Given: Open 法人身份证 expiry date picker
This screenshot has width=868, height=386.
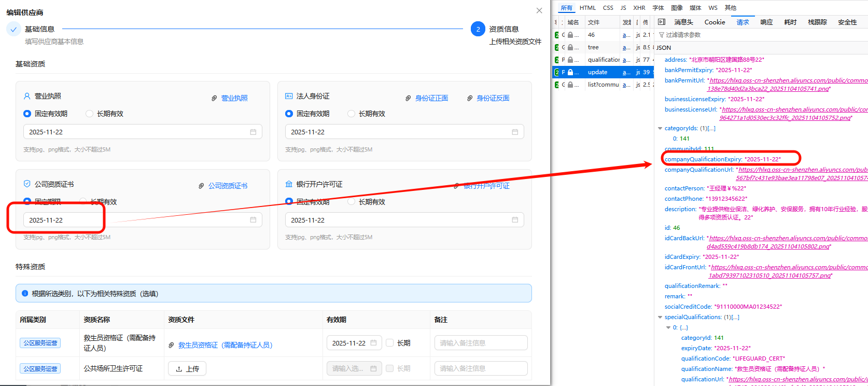Looking at the screenshot, I should [x=404, y=132].
